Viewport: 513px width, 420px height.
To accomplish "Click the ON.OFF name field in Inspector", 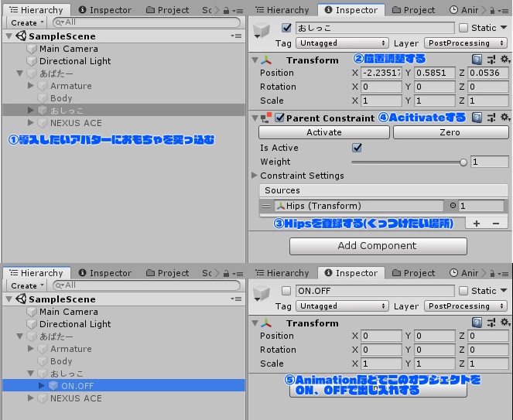I will pyautogui.click(x=374, y=291).
